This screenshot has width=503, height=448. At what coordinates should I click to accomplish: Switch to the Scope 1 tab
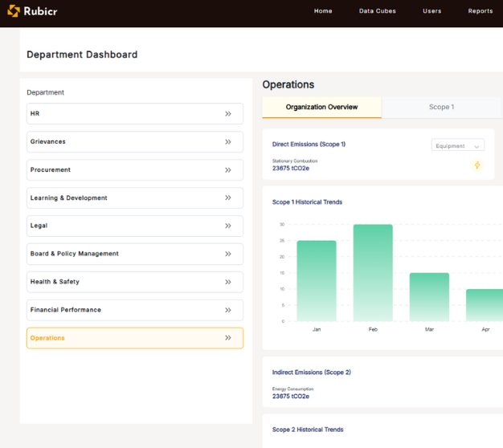tap(441, 108)
